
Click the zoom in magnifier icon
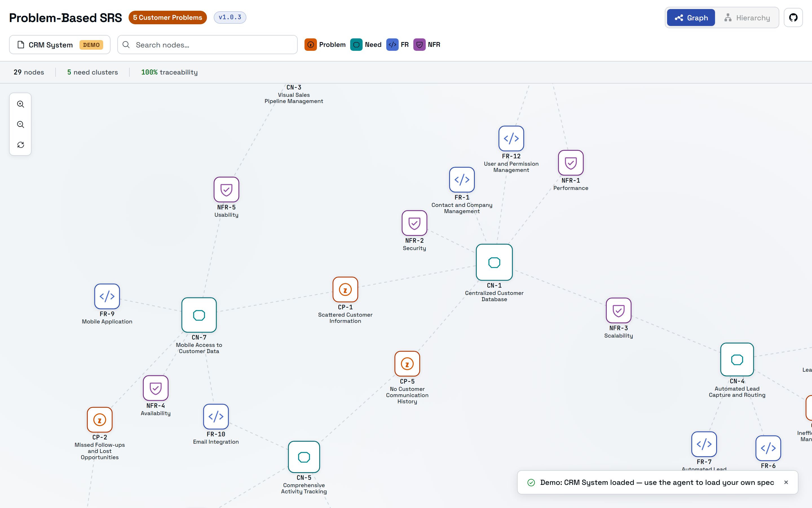[x=21, y=104]
